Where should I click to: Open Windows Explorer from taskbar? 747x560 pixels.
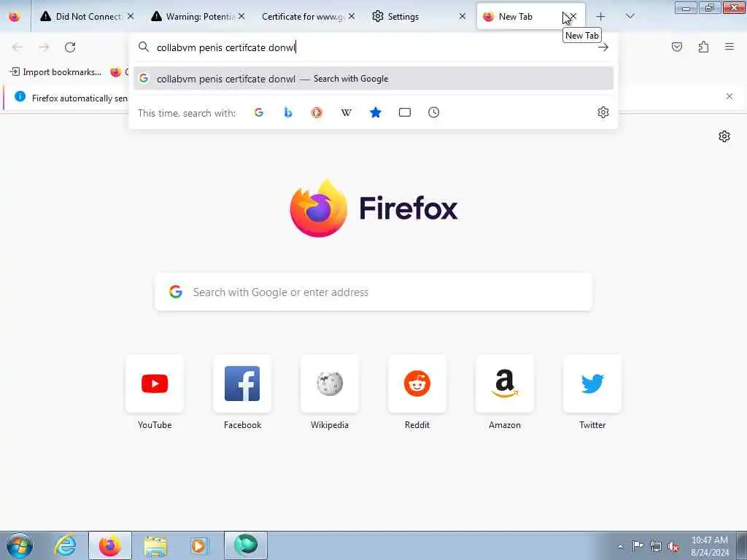coord(155,545)
